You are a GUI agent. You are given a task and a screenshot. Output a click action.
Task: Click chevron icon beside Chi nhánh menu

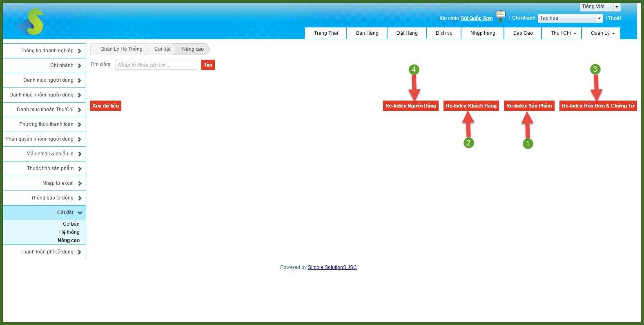(x=80, y=66)
